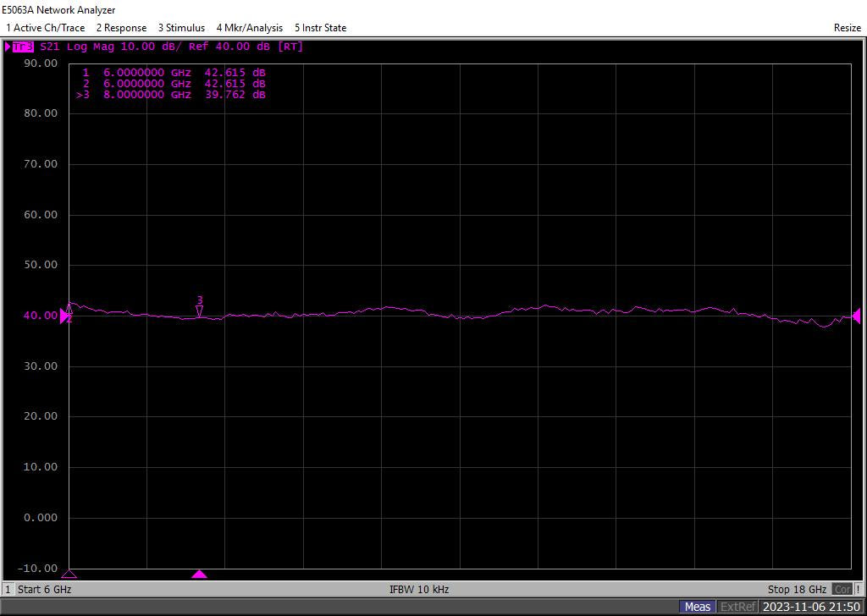Screen dimensions: 867x616
Task: Click the right reference level arrow on the graph edge
Action: [x=856, y=316]
